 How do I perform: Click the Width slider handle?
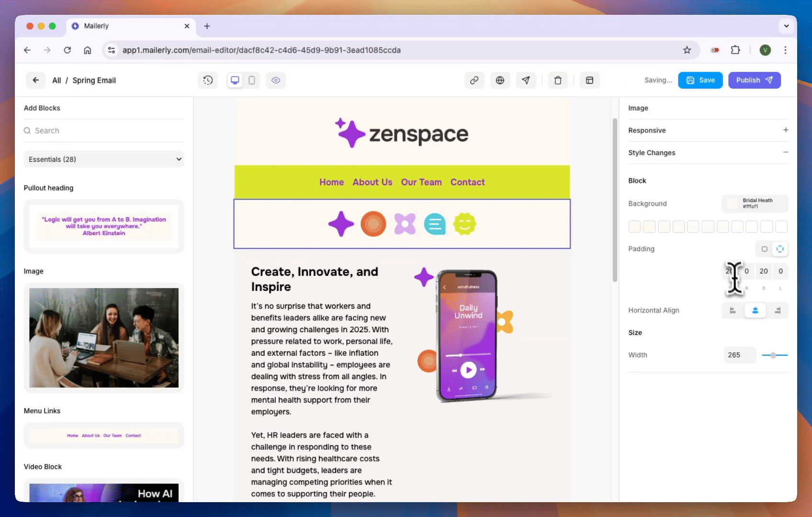tap(773, 355)
